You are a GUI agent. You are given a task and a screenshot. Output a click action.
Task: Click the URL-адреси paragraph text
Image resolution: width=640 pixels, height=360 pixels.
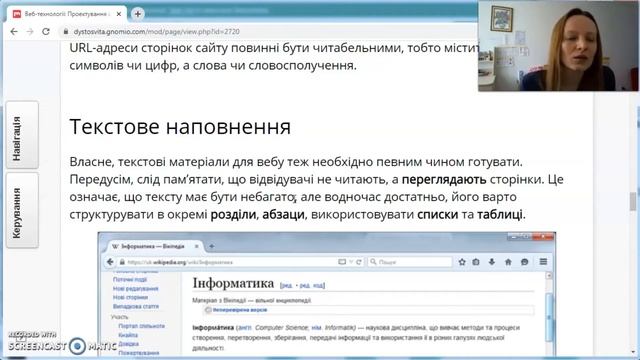click(x=273, y=57)
